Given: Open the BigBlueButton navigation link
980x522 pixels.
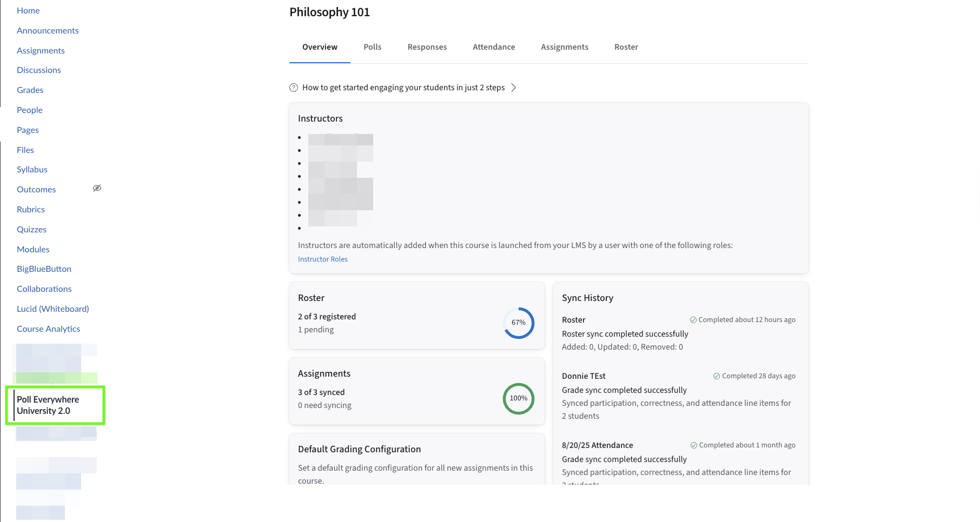Looking at the screenshot, I should [44, 269].
